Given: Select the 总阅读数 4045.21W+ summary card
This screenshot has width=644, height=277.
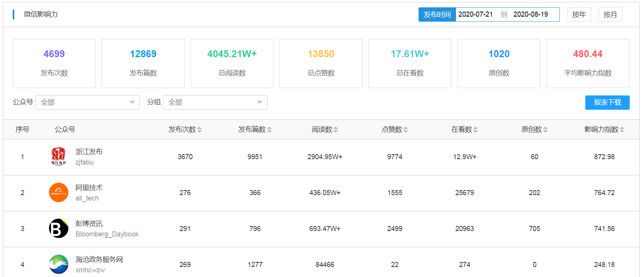Looking at the screenshot, I should click(232, 63).
